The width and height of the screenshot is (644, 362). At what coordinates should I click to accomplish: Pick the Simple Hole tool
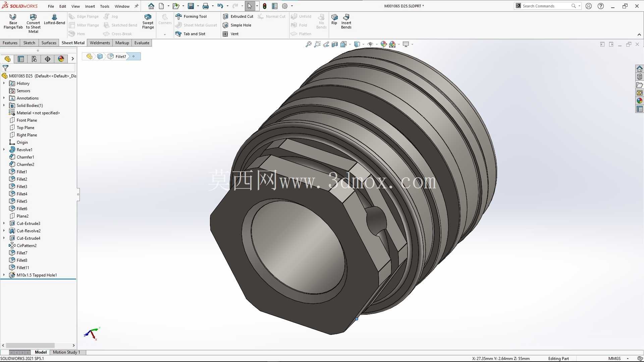pyautogui.click(x=237, y=25)
